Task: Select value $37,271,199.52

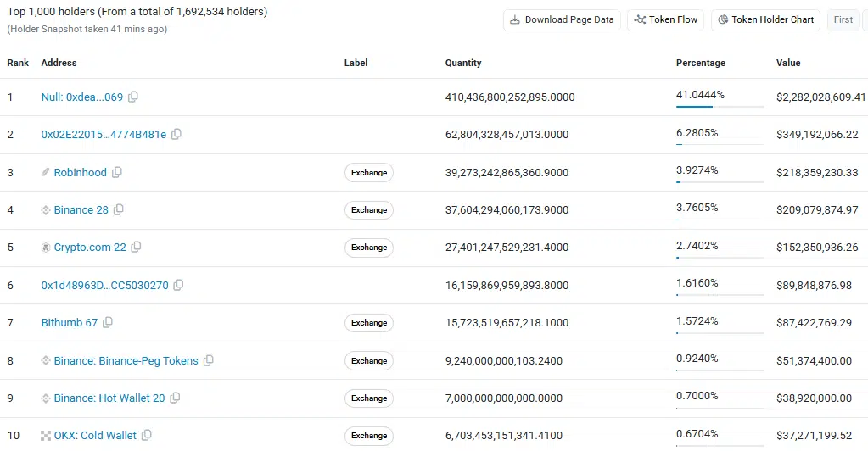Action: click(x=814, y=436)
